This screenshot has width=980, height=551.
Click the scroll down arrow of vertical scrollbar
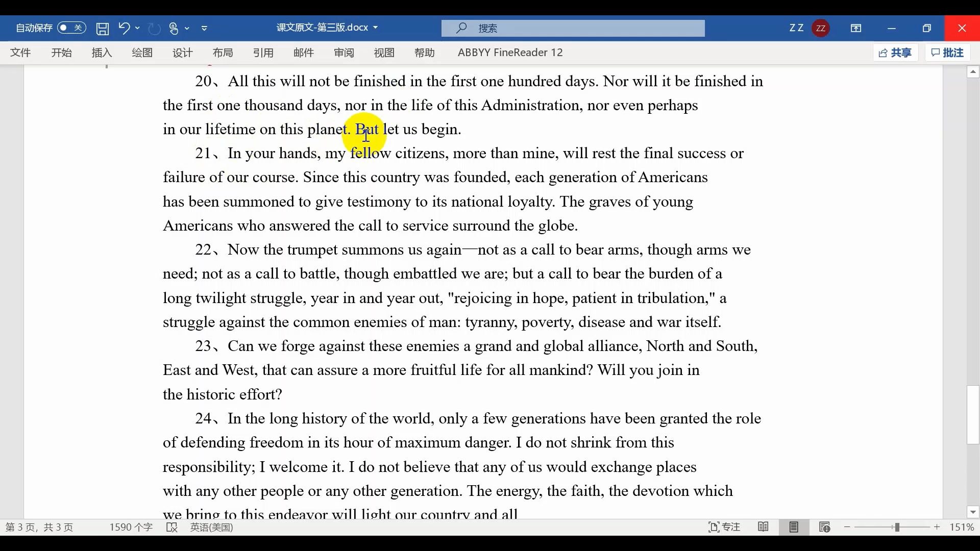coord(973,512)
